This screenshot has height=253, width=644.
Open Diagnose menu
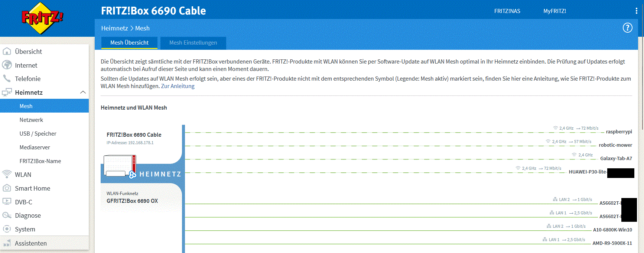pyautogui.click(x=44, y=215)
